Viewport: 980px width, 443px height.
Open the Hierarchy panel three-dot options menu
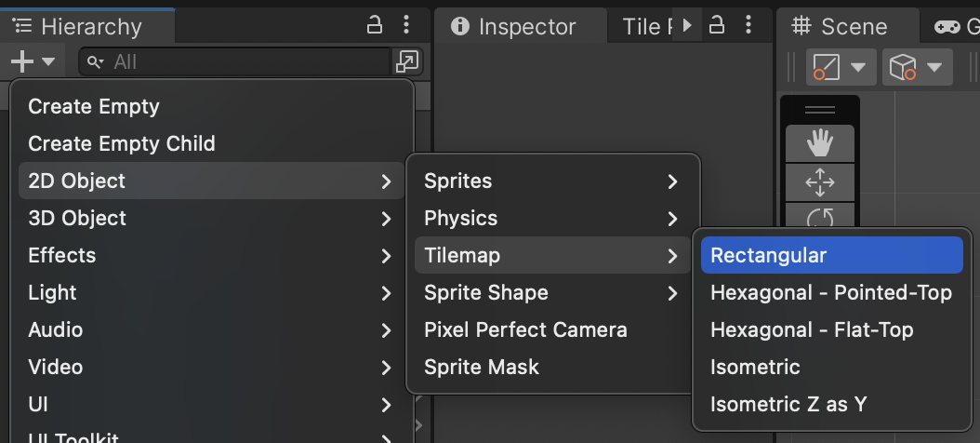pos(405,25)
